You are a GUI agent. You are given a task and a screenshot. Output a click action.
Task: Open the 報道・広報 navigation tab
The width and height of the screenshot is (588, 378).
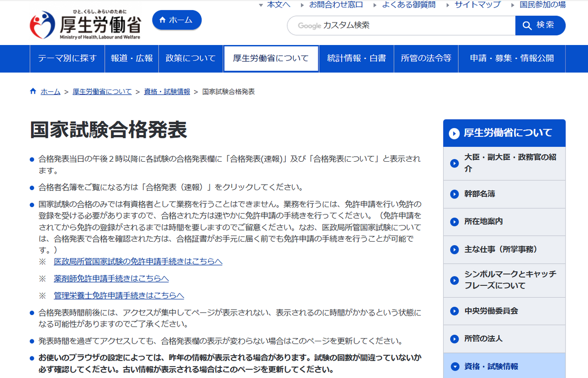[x=131, y=58]
